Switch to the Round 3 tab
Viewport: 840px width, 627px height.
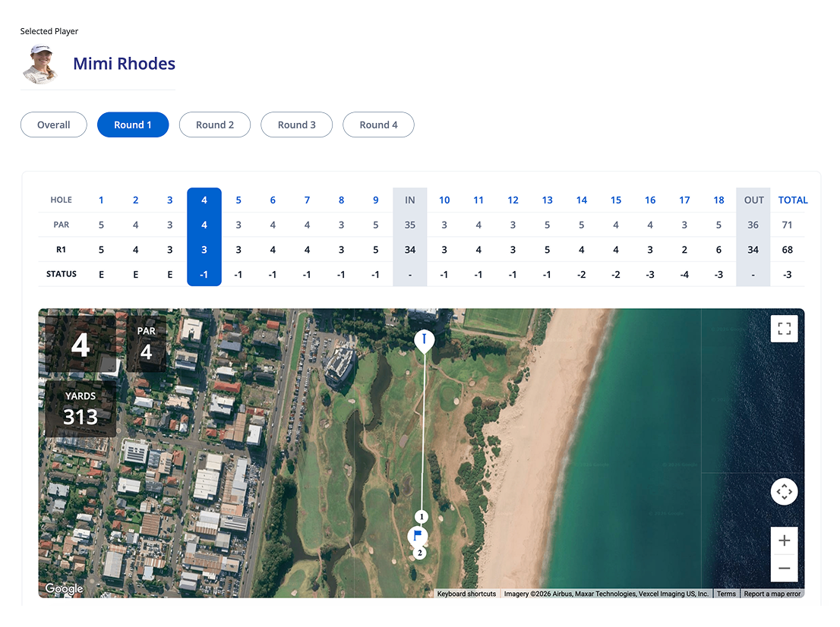[297, 124]
